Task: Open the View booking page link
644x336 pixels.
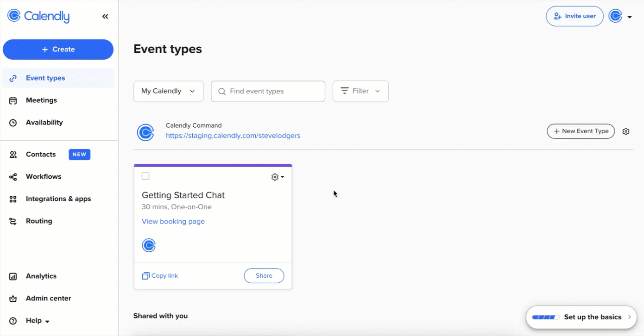Action: 173,221
